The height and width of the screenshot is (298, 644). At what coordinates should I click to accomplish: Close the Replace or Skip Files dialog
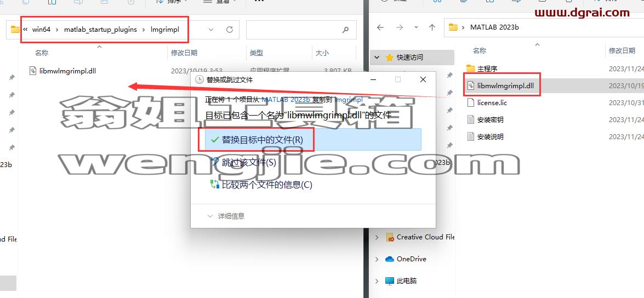pos(423,79)
